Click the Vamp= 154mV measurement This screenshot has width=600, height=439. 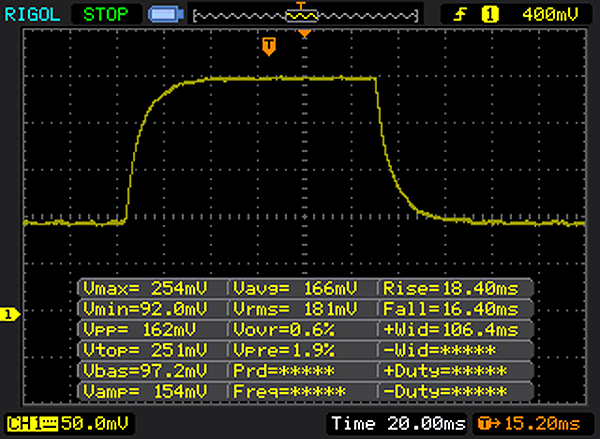pos(145,391)
